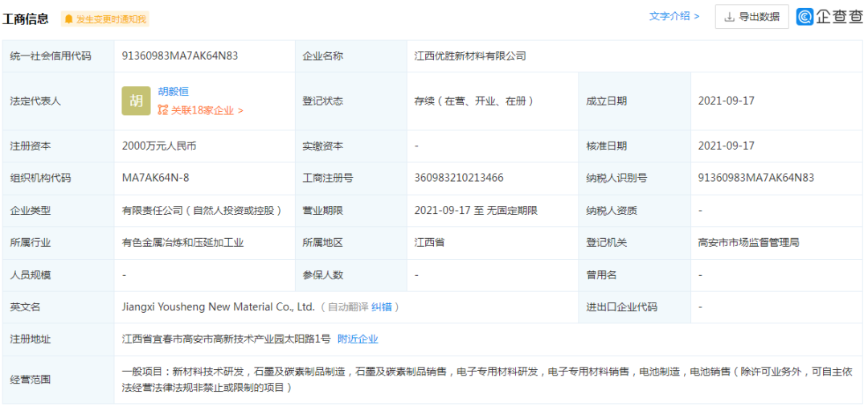The width and height of the screenshot is (868, 407).
Task: Click the 发生变更时通知我 alert button
Action: (x=105, y=19)
